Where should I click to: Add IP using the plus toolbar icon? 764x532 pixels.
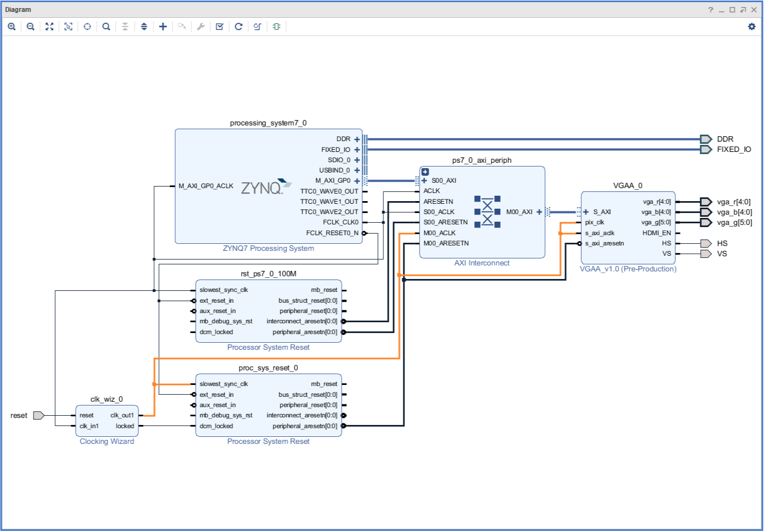(x=163, y=26)
